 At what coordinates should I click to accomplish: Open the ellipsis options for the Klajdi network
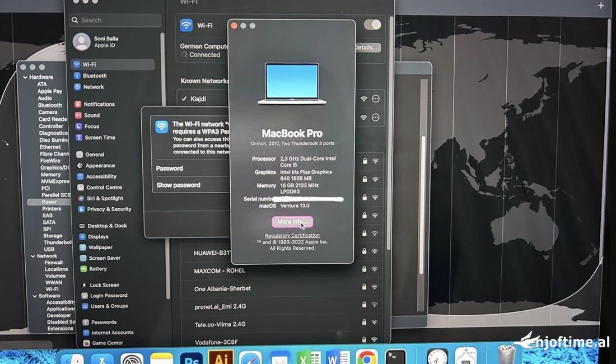coord(376,99)
